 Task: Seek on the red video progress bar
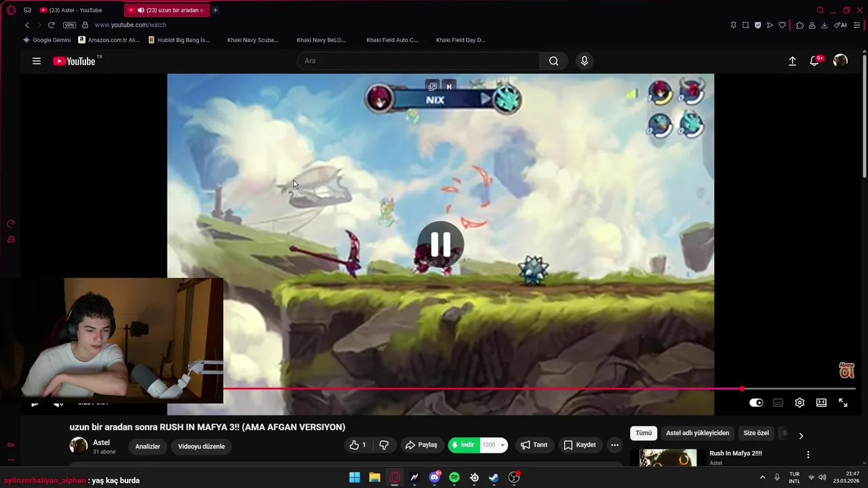click(539, 388)
